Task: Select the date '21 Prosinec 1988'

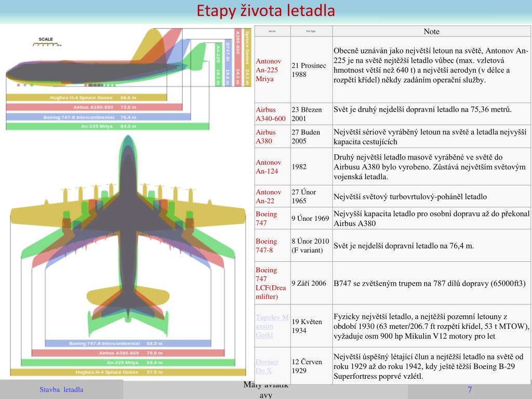Action: [x=309, y=70]
